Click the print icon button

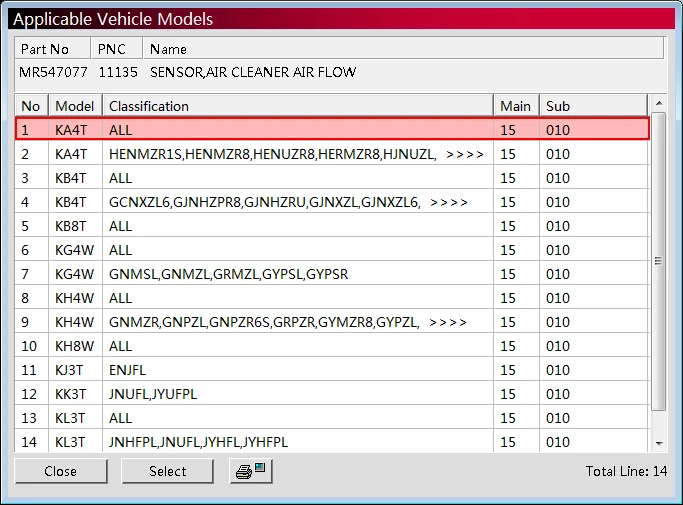click(x=251, y=471)
